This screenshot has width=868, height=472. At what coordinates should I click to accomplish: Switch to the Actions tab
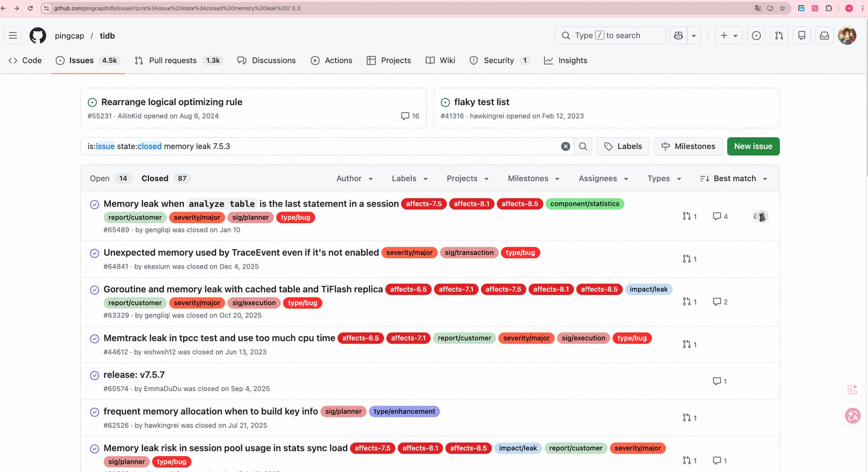coord(331,61)
